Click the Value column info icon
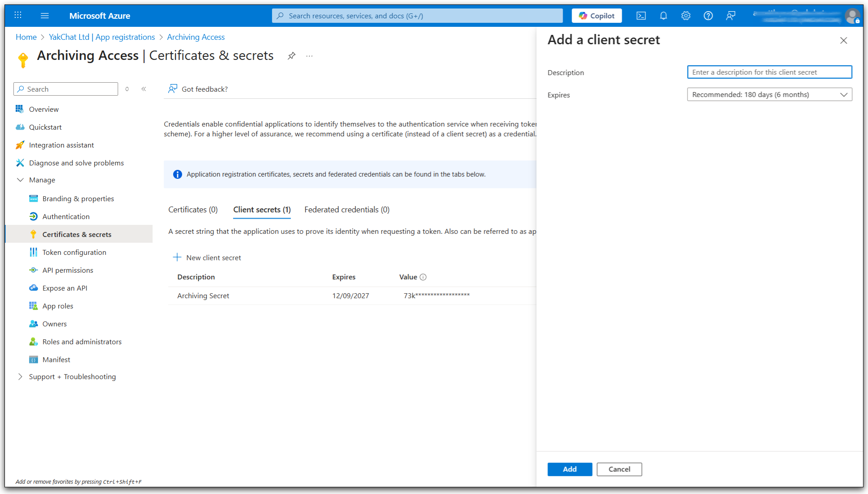Image resolution: width=868 pixels, height=494 pixels. 423,277
